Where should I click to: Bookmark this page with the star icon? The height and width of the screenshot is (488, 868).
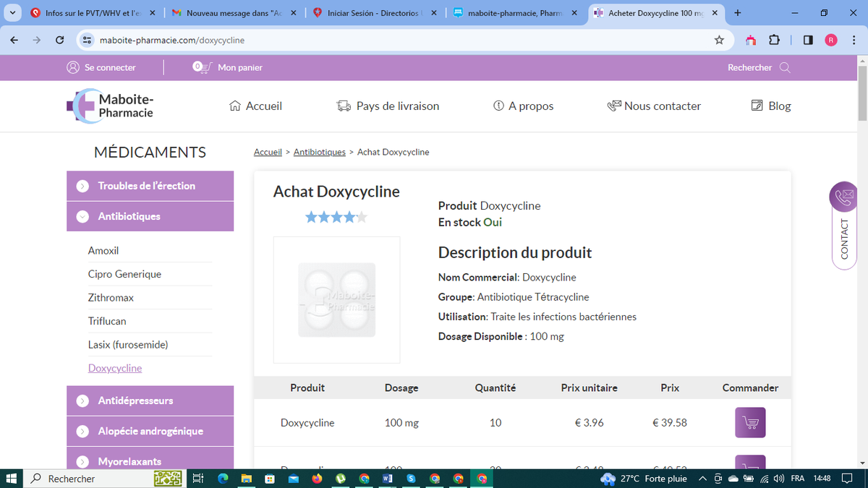click(x=719, y=40)
